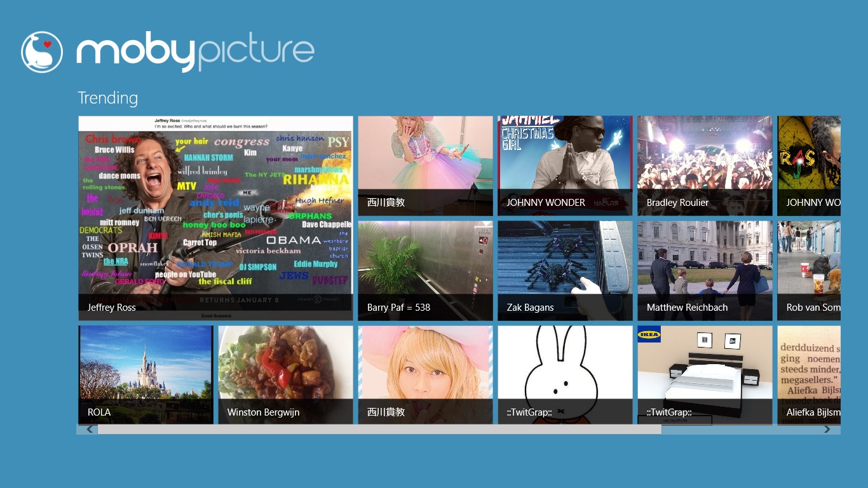Click the Trending section heading
Screen dimensions: 868x488
point(107,98)
